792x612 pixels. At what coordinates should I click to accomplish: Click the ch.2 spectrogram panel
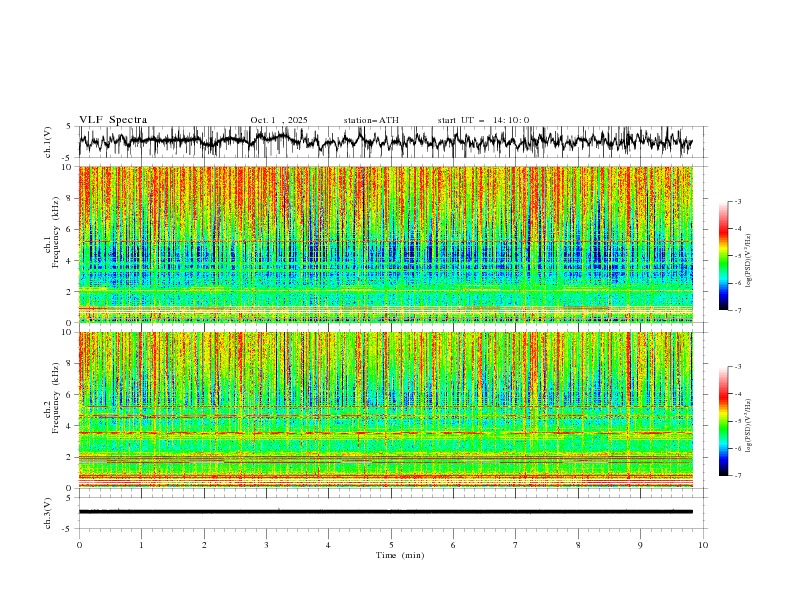(x=386, y=410)
